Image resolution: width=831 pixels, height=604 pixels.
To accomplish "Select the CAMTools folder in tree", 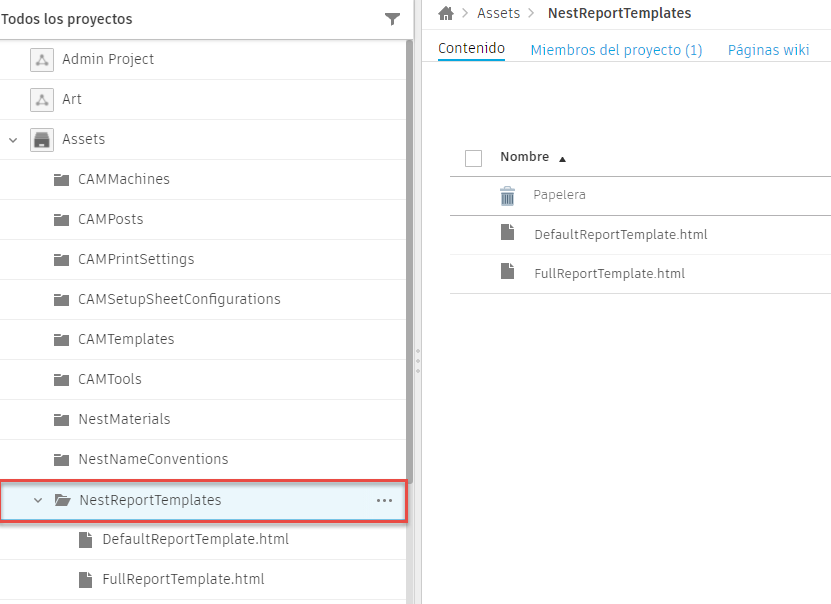I will tap(110, 379).
